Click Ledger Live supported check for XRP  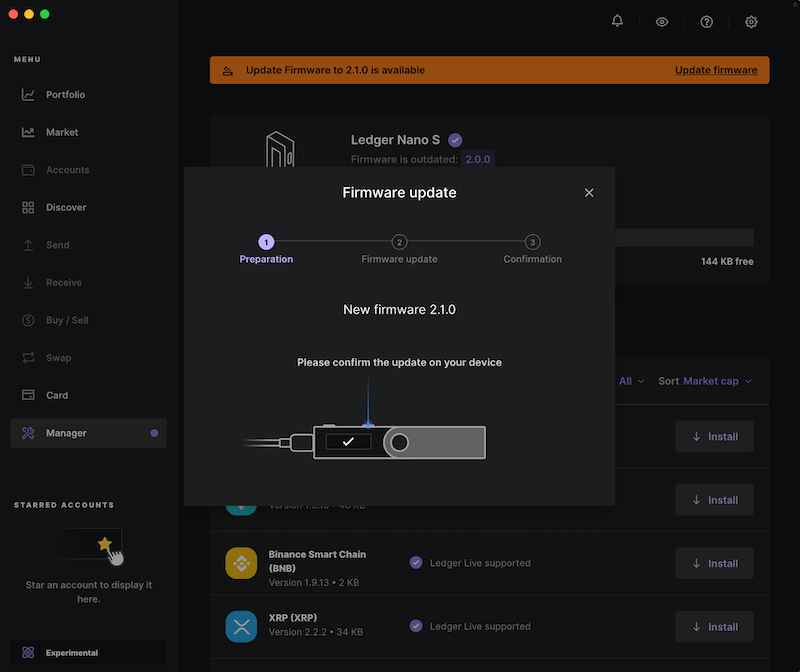[416, 626]
